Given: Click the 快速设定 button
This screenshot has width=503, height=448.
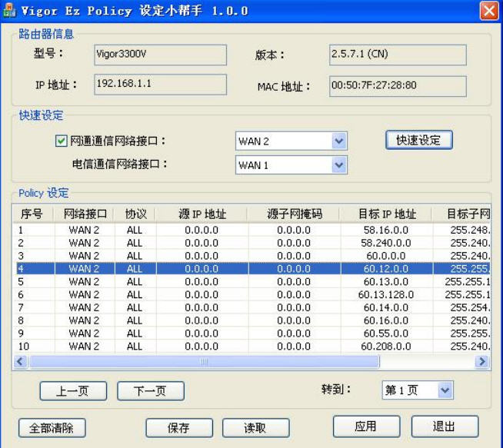Looking at the screenshot, I should [x=419, y=140].
